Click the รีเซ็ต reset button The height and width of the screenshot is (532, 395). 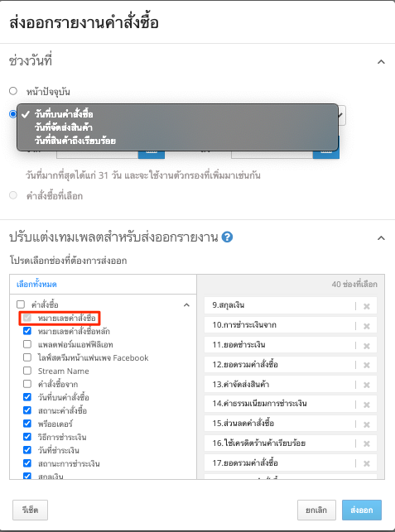click(x=31, y=510)
